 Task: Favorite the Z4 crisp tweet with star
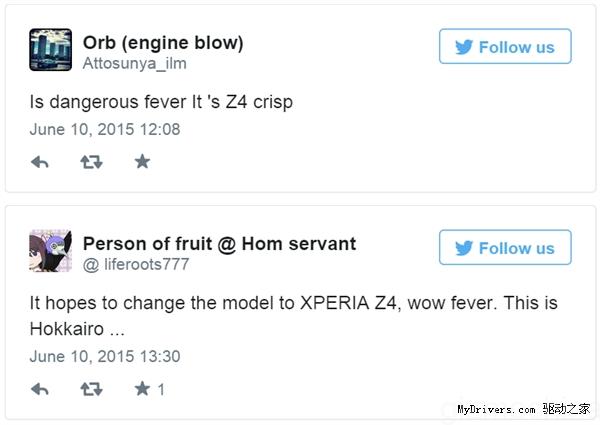(142, 161)
